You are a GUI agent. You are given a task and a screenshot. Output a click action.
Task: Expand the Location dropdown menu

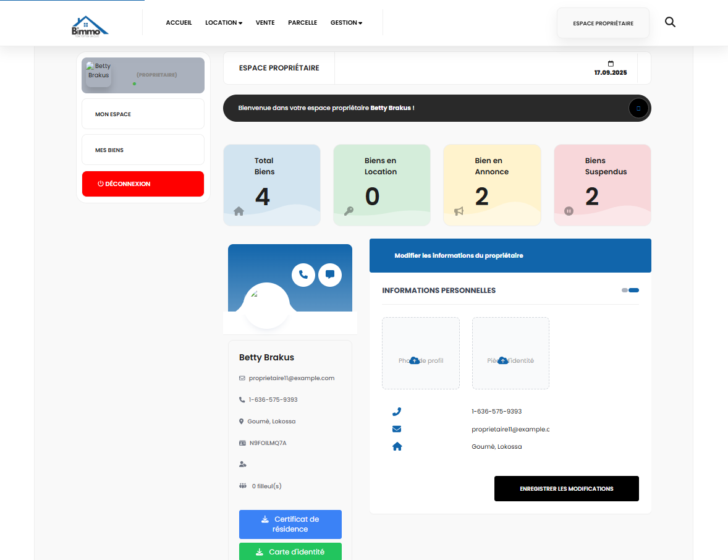coord(224,23)
